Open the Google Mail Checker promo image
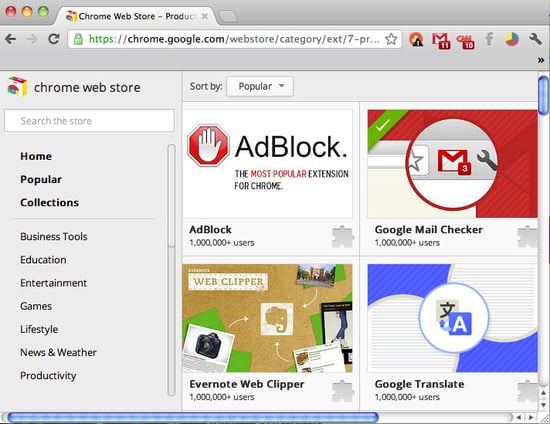 (452, 164)
